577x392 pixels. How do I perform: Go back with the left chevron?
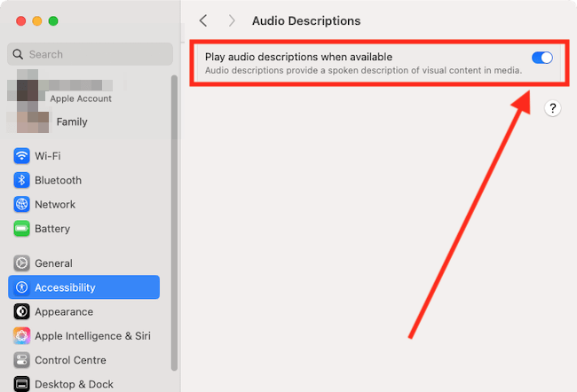203,20
